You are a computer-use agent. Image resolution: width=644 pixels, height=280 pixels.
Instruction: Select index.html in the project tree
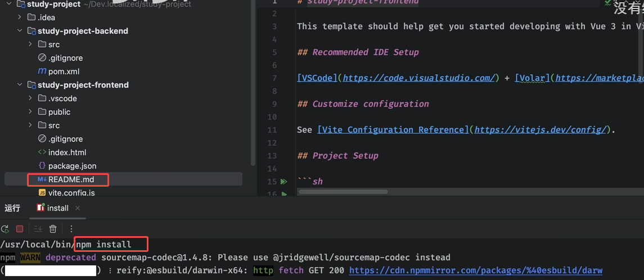[x=67, y=152]
